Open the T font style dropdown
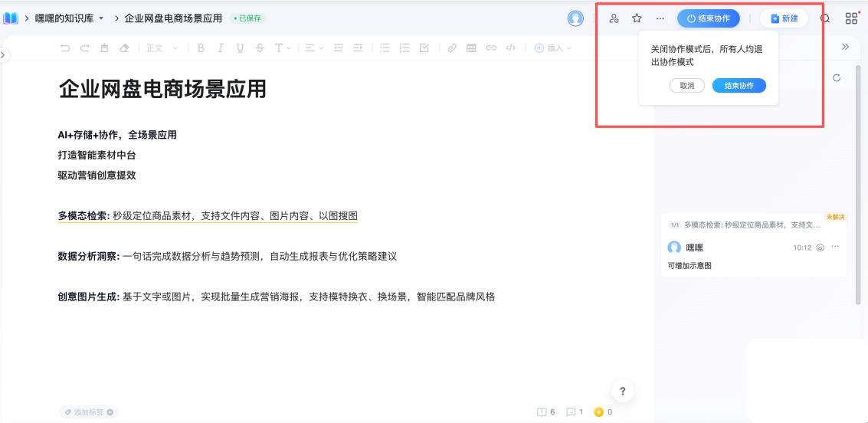This screenshot has width=868, height=423. (283, 48)
